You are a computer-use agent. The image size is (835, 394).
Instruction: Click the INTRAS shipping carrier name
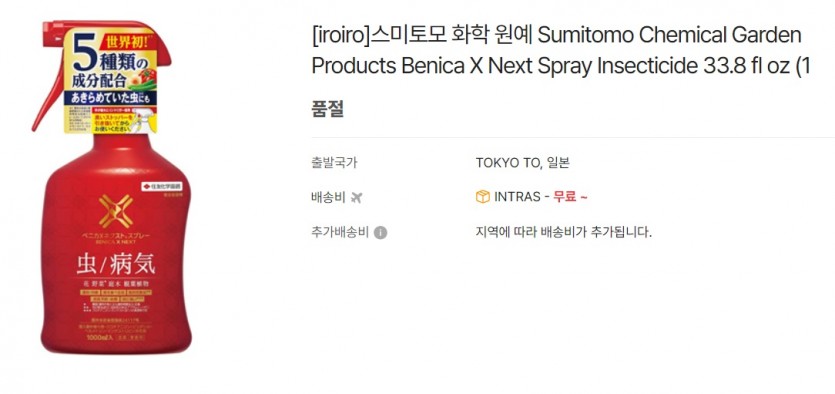tap(517, 197)
